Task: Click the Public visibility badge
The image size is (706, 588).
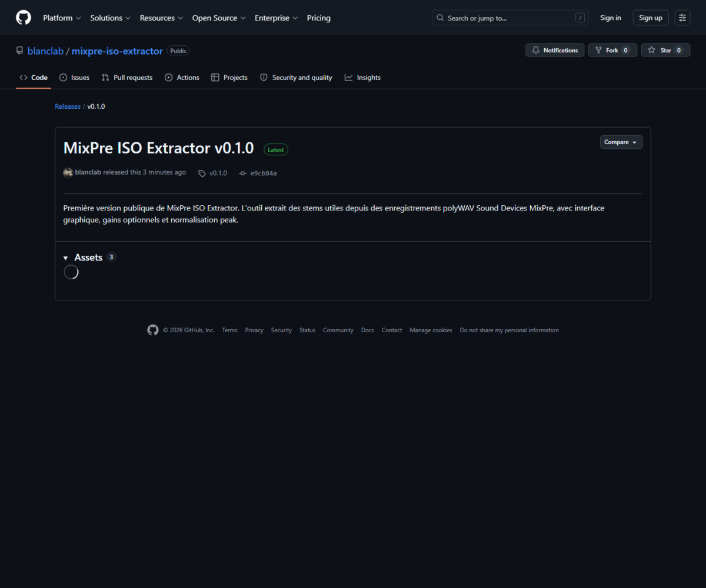Action: tap(178, 51)
